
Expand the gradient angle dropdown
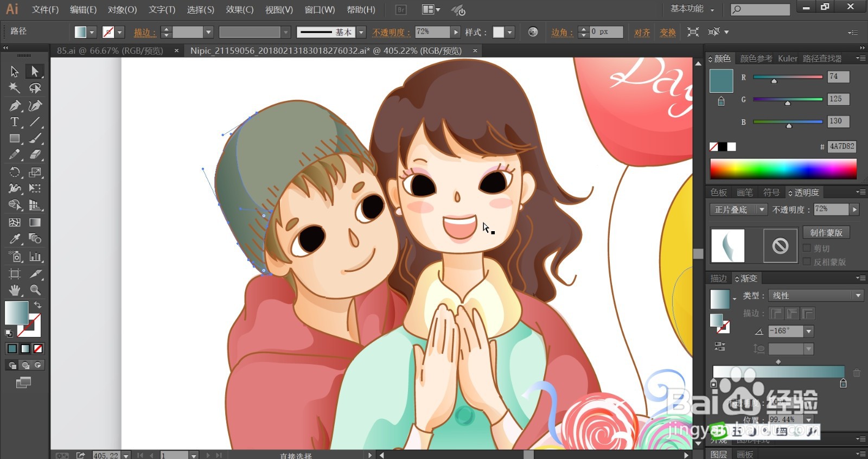[x=809, y=331]
